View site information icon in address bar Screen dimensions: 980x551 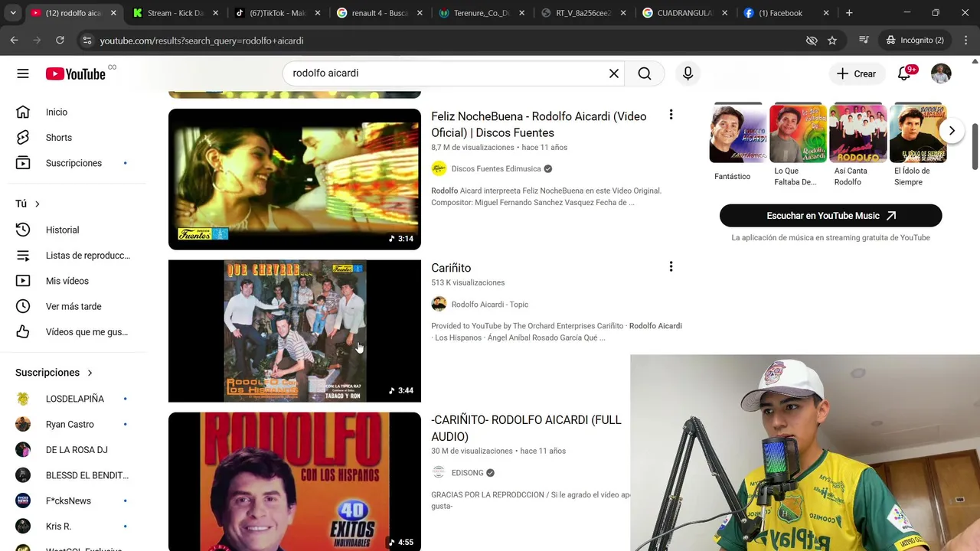pos(87,41)
